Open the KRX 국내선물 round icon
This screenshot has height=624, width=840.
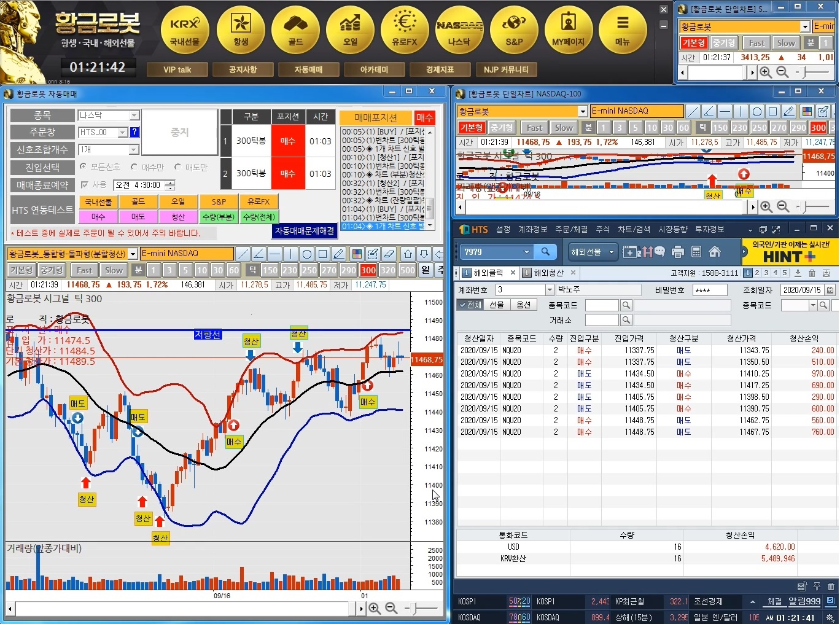(x=185, y=31)
